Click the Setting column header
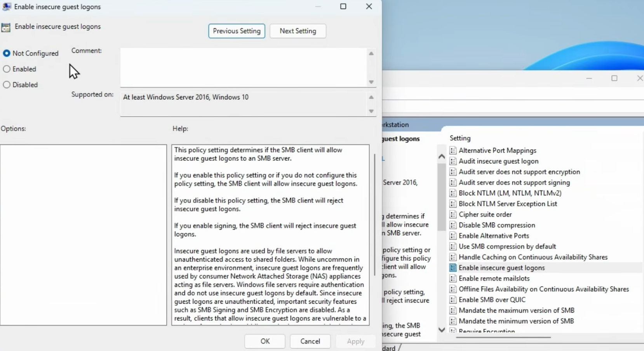Viewport: 644px width, 351px height. pyautogui.click(x=460, y=138)
